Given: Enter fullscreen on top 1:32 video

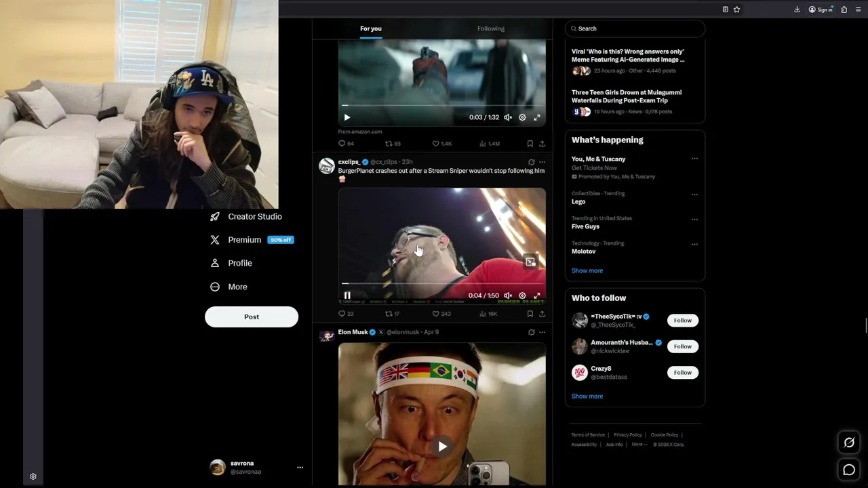Looking at the screenshot, I should click(x=536, y=117).
